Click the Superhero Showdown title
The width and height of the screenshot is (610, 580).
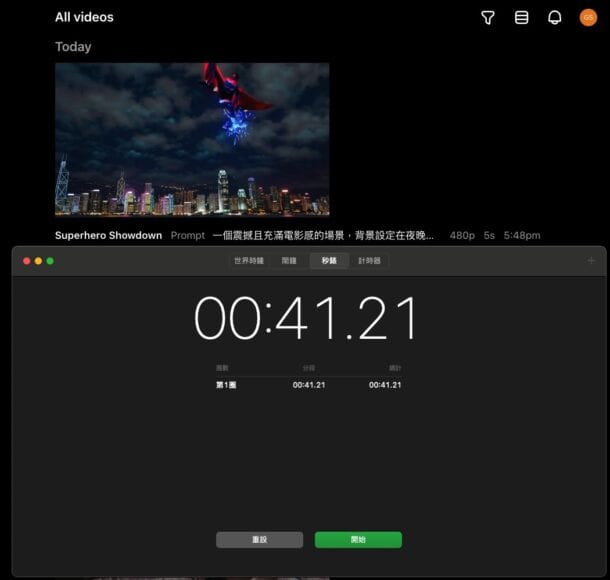[x=108, y=236]
